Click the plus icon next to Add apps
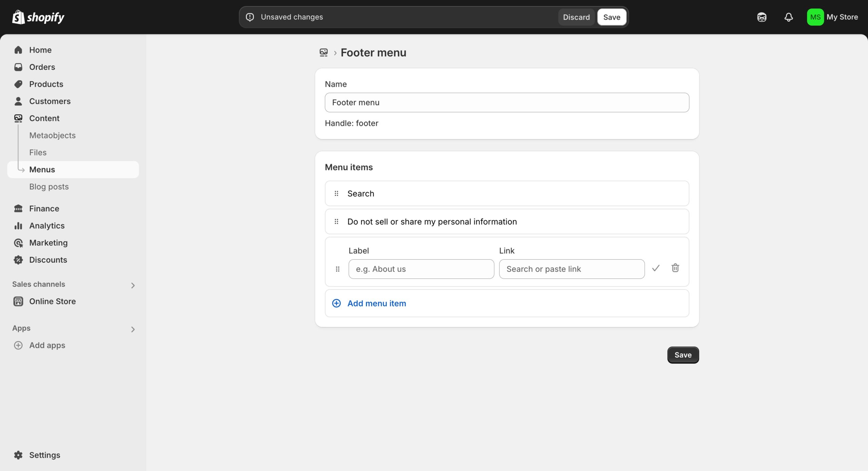The height and width of the screenshot is (471, 868). pyautogui.click(x=18, y=345)
